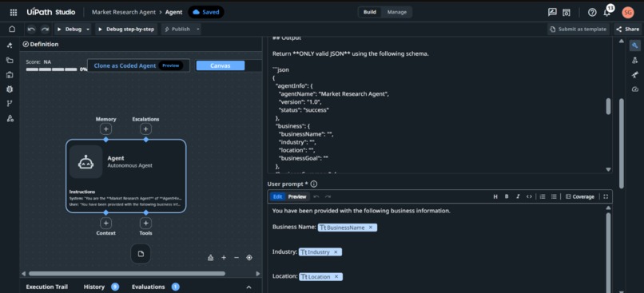Open the Publish dropdown arrow

(197, 29)
